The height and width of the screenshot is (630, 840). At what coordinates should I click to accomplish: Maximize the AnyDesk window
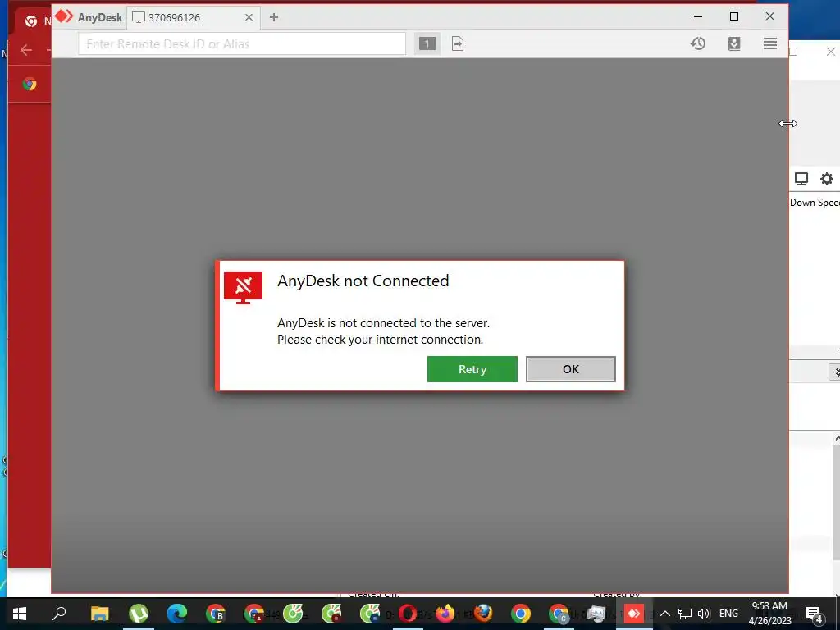click(x=734, y=16)
